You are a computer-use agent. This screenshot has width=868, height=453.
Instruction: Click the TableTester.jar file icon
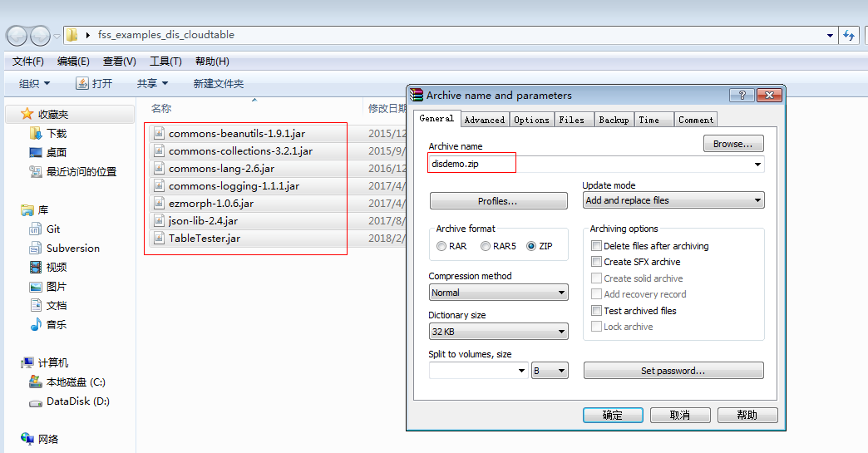160,239
